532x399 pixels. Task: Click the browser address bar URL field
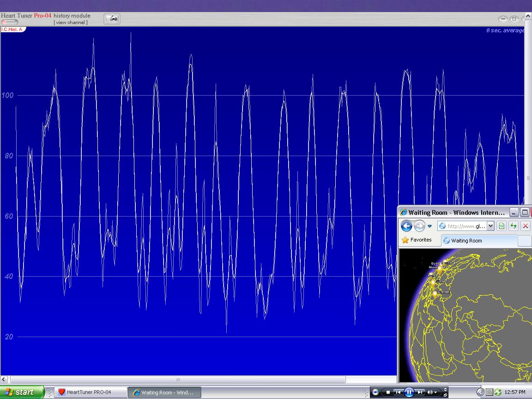[462, 226]
